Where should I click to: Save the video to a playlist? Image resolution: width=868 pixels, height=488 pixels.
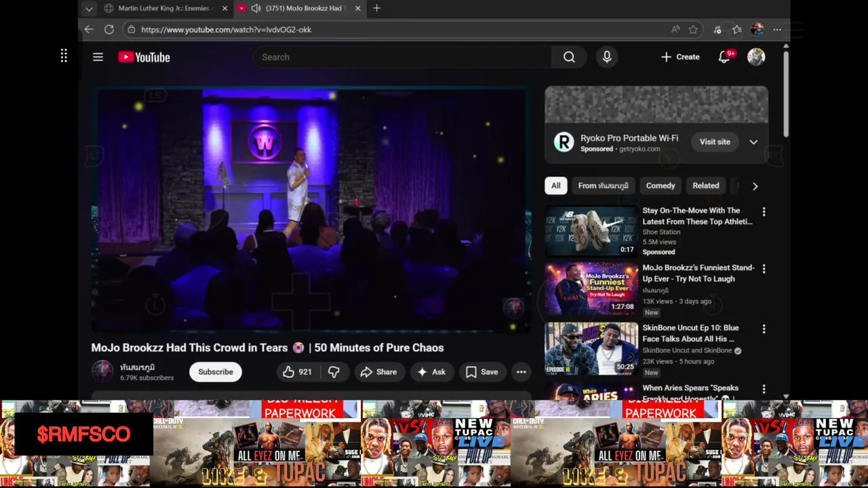482,372
